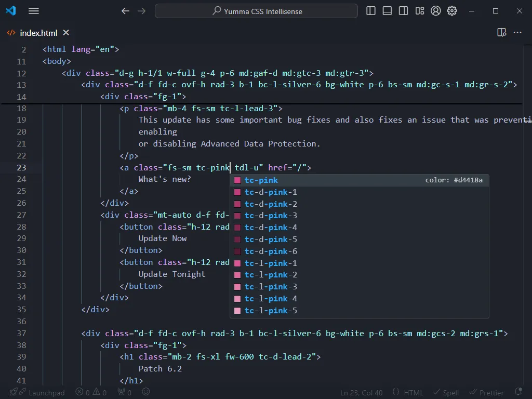Choose tc-l-pink-2 from the suggestion list

click(x=360, y=275)
